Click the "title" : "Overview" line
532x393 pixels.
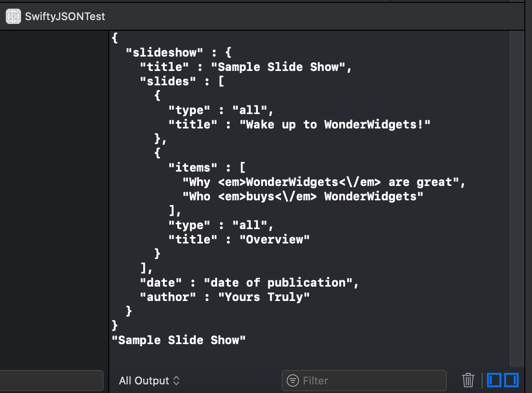point(239,239)
